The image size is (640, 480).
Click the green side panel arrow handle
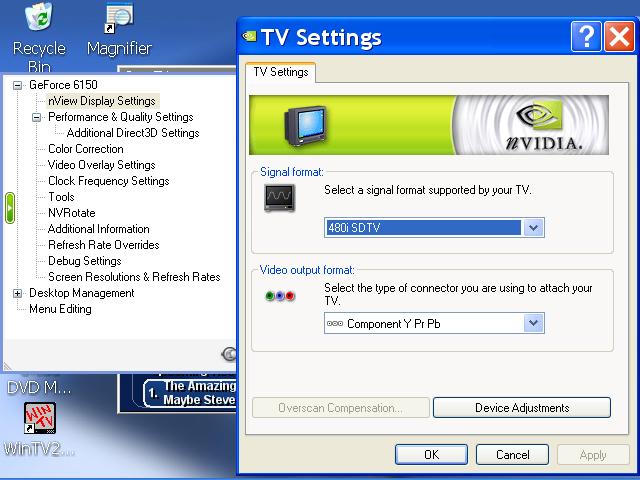click(10, 208)
